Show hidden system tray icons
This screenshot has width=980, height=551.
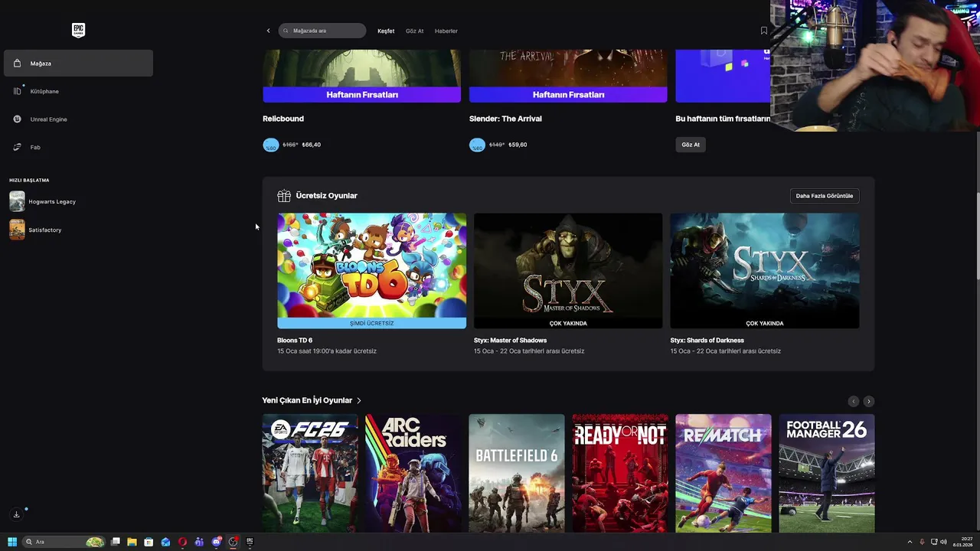910,542
